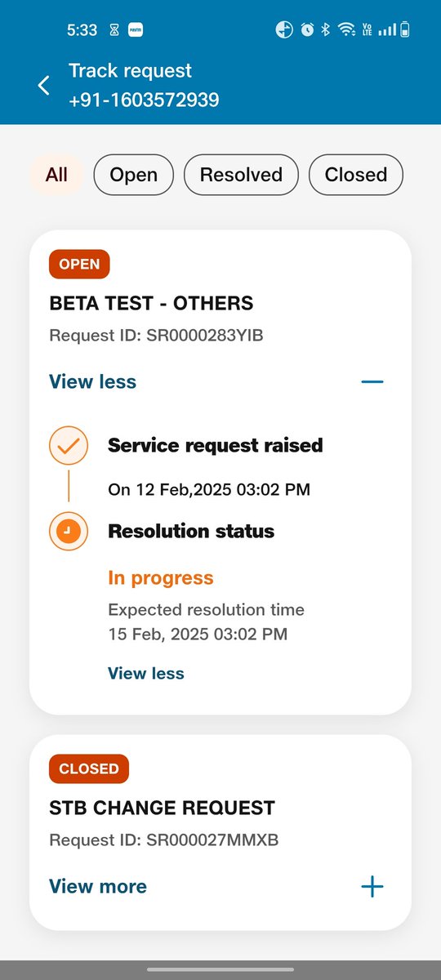
Task: Select the All filter chip
Action: click(56, 175)
